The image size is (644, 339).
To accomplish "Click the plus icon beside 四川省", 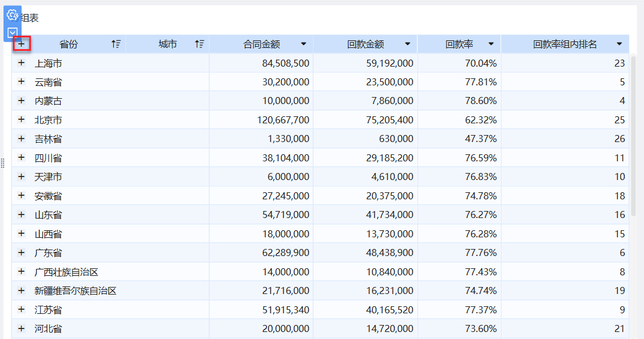I will pos(22,158).
